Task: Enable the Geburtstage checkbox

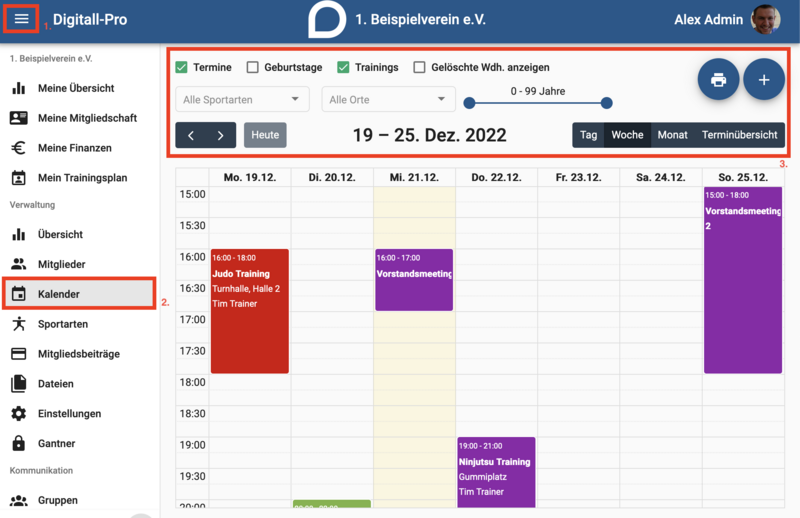Action: coord(253,67)
